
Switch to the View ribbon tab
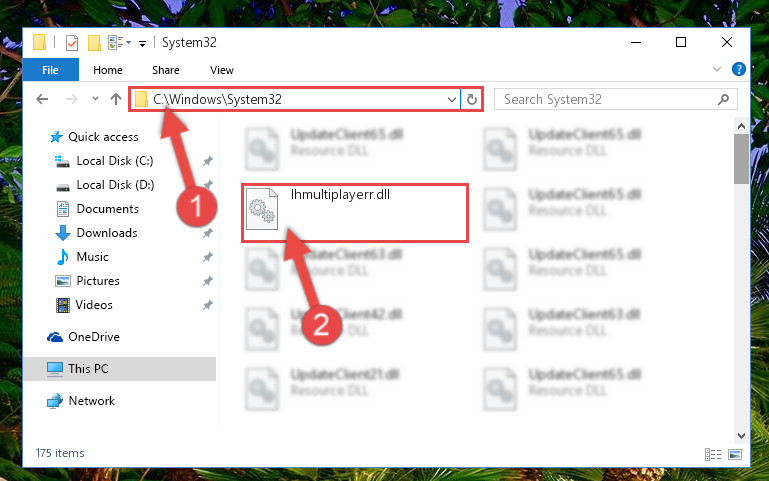point(222,70)
